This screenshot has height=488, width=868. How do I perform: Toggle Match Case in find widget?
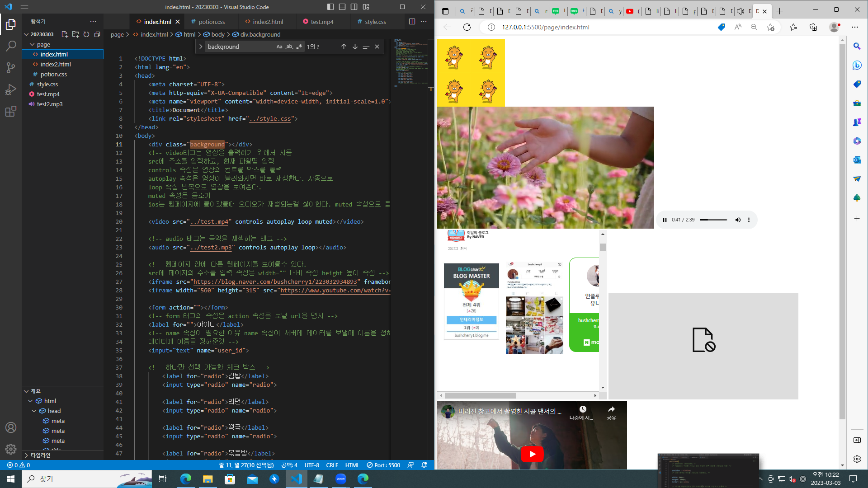(279, 47)
